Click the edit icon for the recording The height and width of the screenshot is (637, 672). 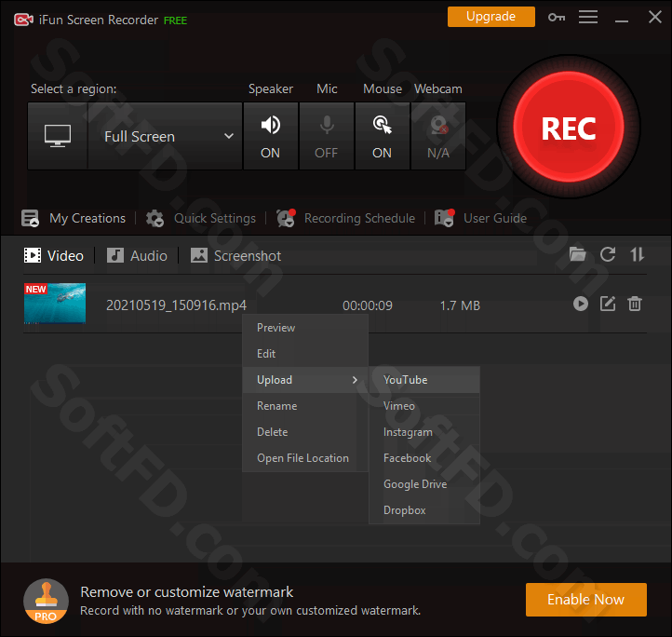tap(608, 304)
